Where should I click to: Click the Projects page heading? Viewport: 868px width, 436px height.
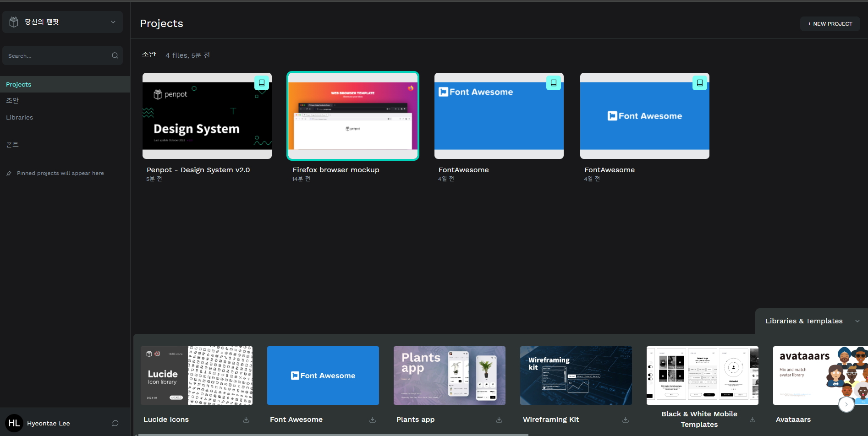[x=162, y=23]
